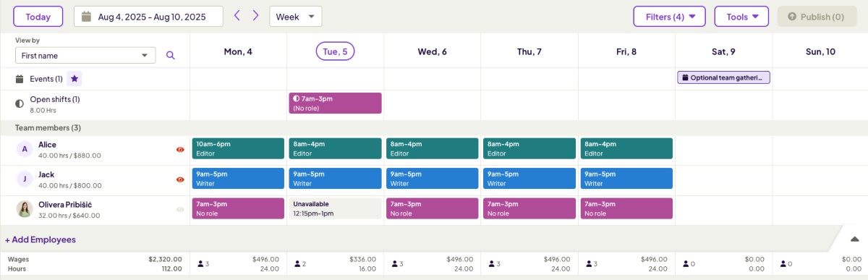Open the date range picker Aug 4–10, 2025
The image size is (868, 280).
click(148, 17)
